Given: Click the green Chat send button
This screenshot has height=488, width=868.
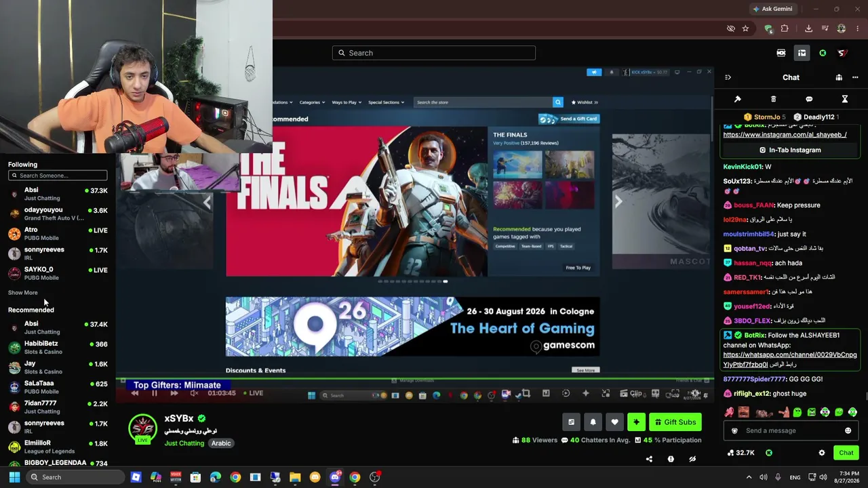Looking at the screenshot, I should [x=846, y=453].
